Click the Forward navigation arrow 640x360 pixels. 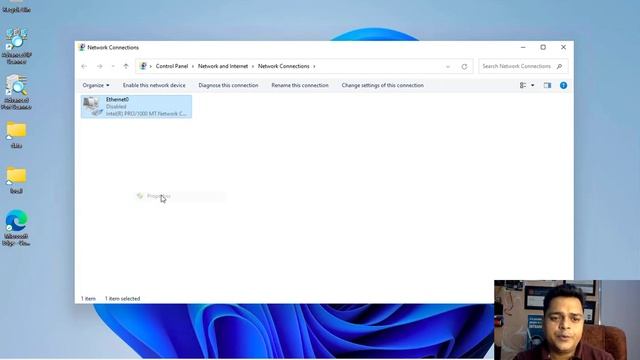(100, 66)
